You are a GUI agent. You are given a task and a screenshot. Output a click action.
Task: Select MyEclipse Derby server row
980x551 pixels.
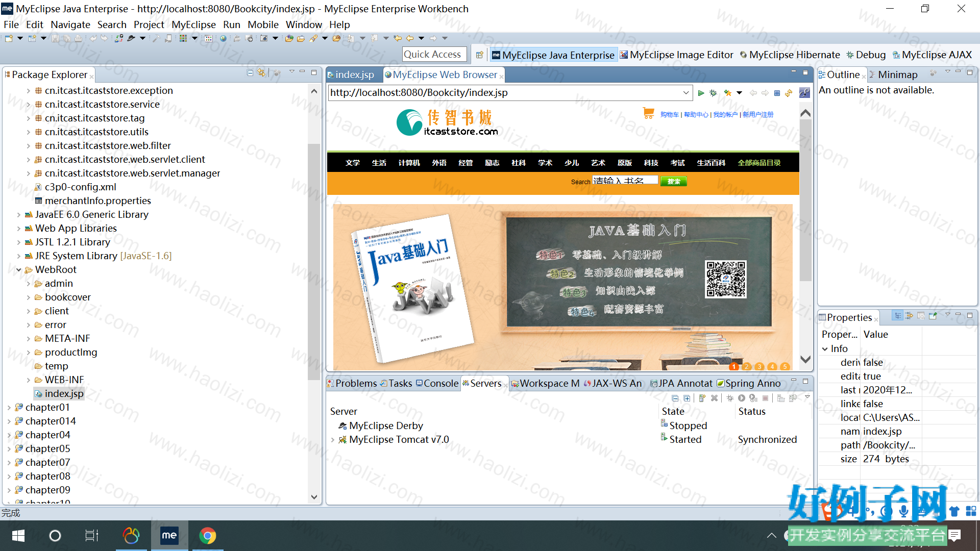[381, 425]
